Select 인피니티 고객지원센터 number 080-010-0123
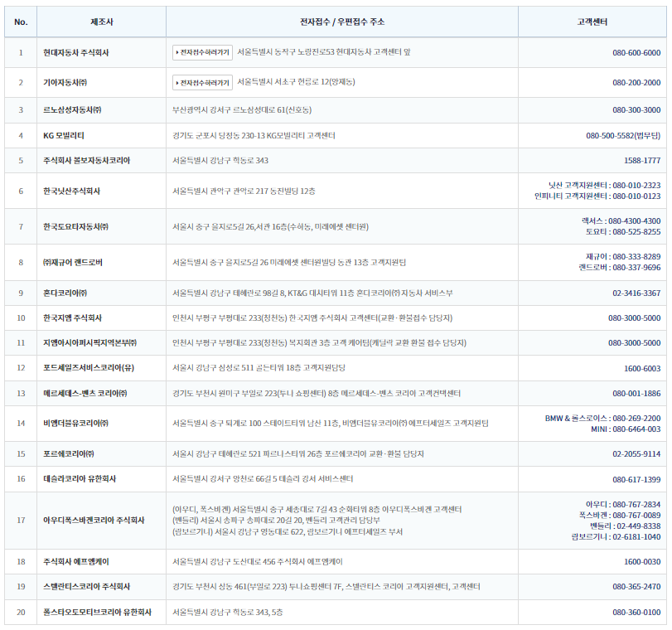 [x=636, y=196]
